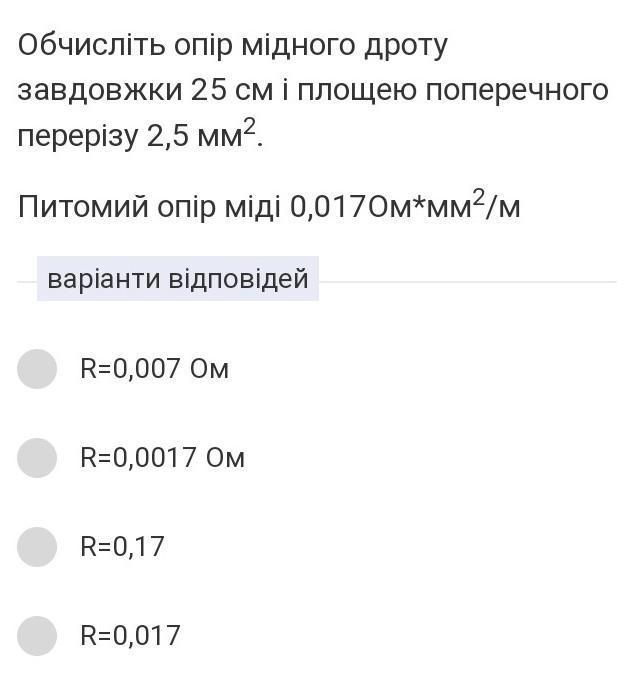Click the "R=0,17" answer label

pyautogui.click(x=122, y=547)
